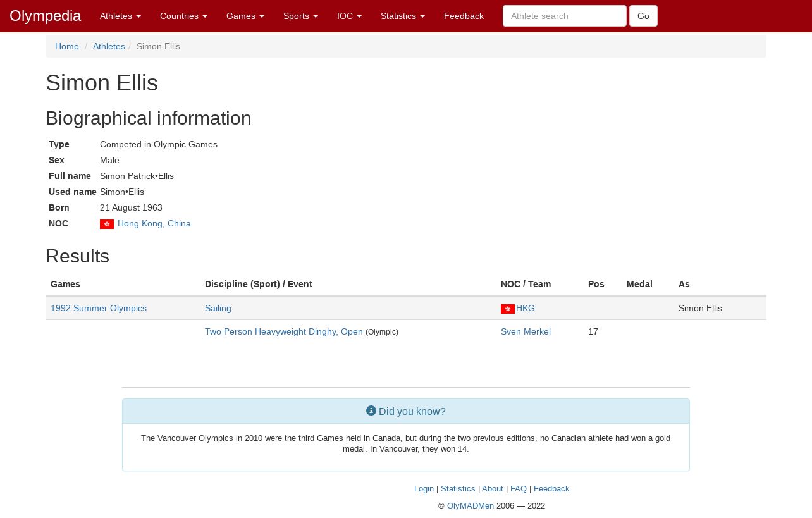Go to the Olympedia home logo
Image resolution: width=812 pixels, height=518 pixels.
click(46, 16)
